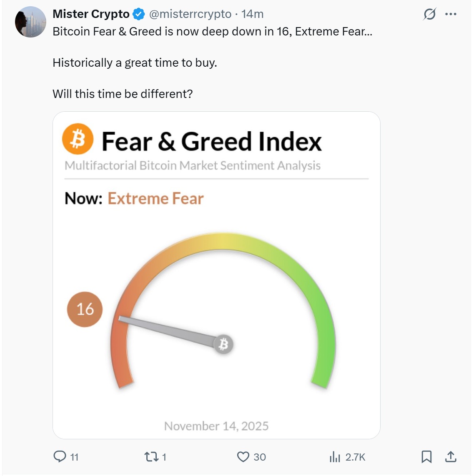Bookmark this tweet
The width and height of the screenshot is (476, 476).
(x=426, y=457)
